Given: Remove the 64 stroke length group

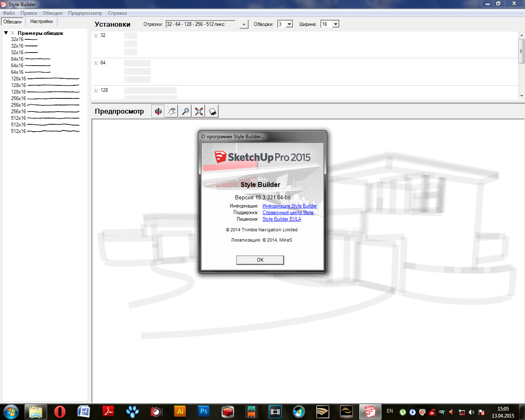Looking at the screenshot, I should 96,63.
